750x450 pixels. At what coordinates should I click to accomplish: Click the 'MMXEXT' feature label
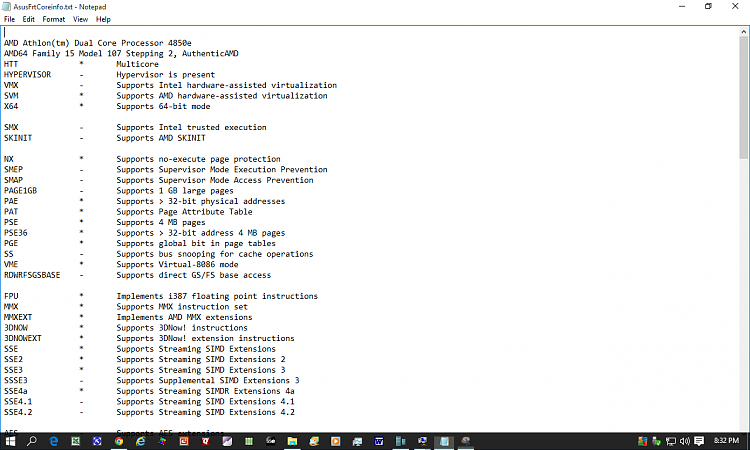pyautogui.click(x=18, y=317)
